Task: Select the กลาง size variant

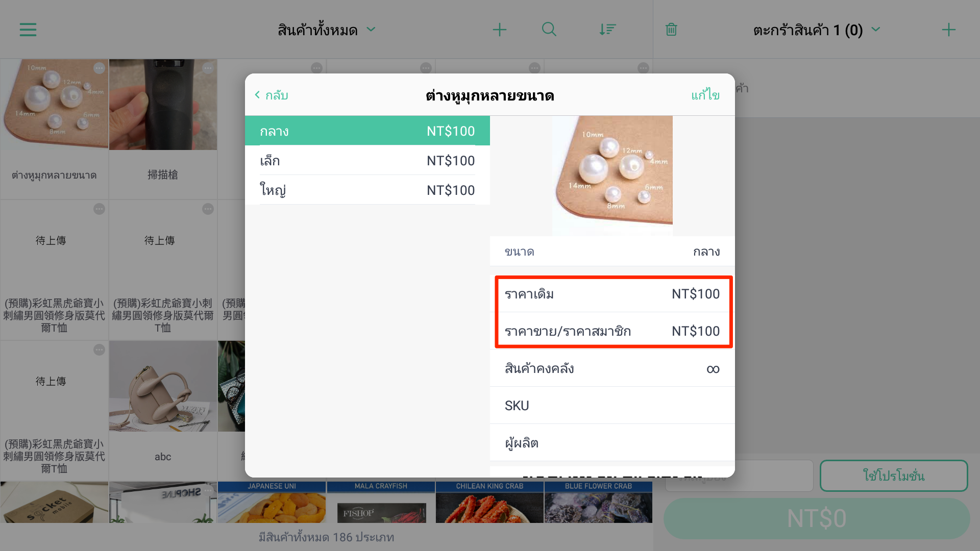Action: tap(367, 131)
